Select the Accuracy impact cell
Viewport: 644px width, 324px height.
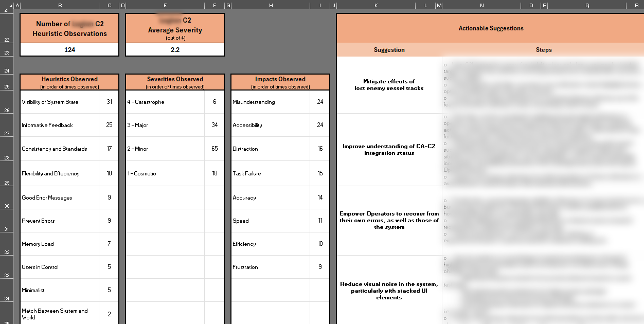point(271,197)
